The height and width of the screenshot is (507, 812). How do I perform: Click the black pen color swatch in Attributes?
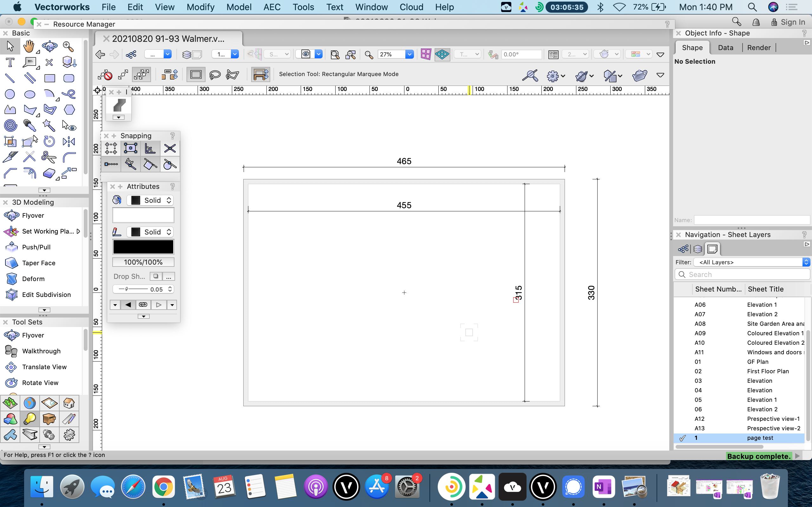coord(143,247)
